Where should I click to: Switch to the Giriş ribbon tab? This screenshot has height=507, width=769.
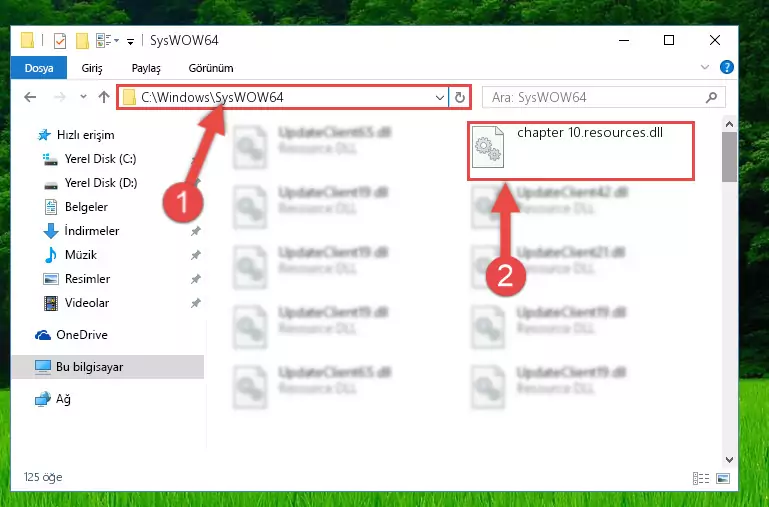click(92, 68)
